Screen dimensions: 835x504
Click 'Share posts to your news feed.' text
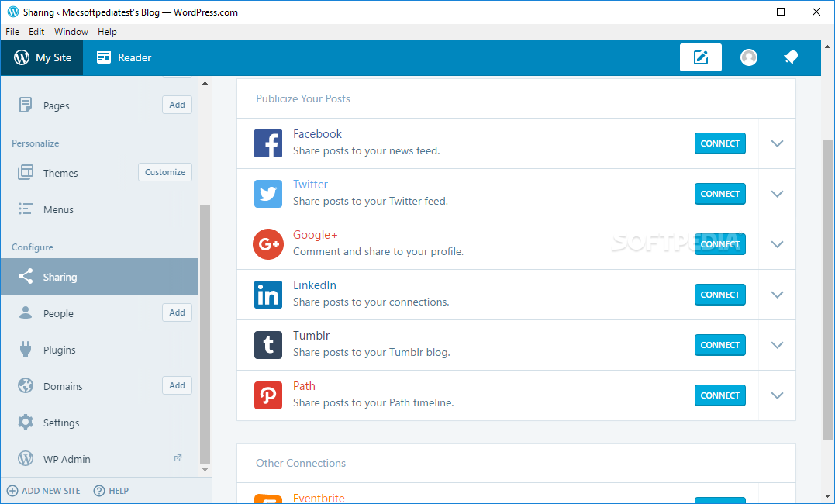pyautogui.click(x=367, y=150)
